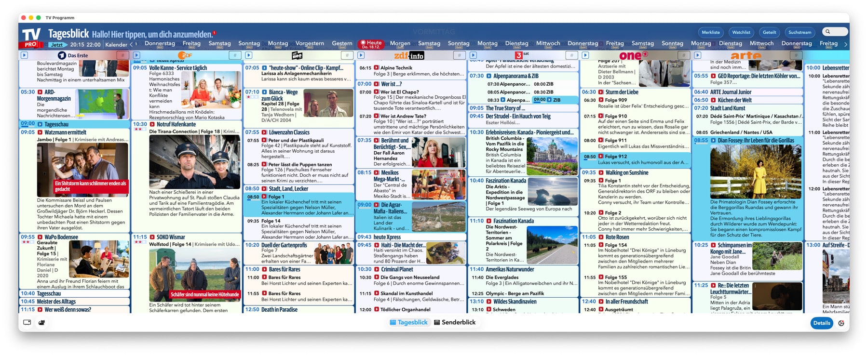Screen dimensions: 868x356
Task: Open the Merkliste button
Action: 710,32
